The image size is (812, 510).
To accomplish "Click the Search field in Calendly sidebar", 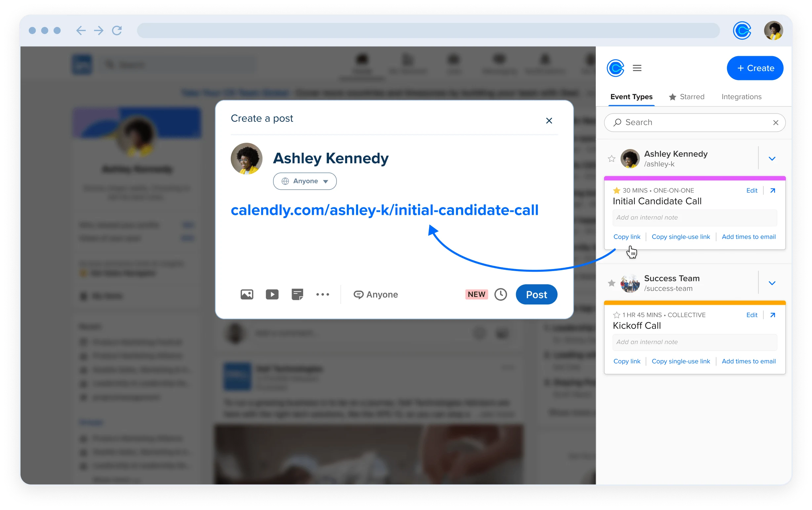I will tap(695, 123).
